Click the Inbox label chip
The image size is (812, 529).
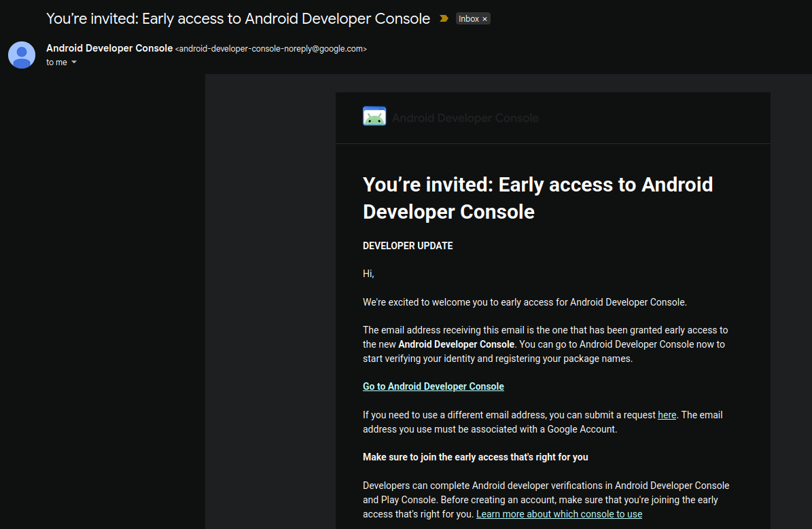click(468, 19)
